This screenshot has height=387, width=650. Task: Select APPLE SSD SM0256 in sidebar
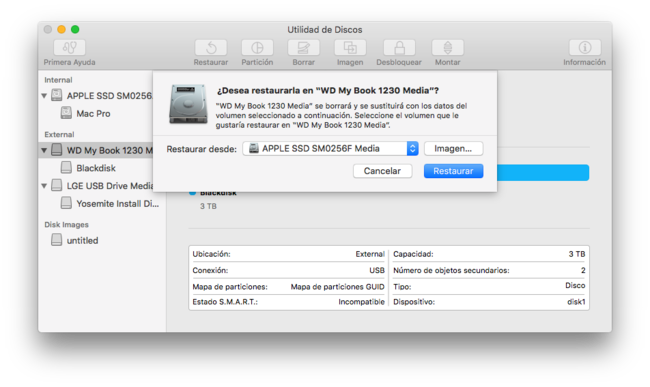click(109, 96)
